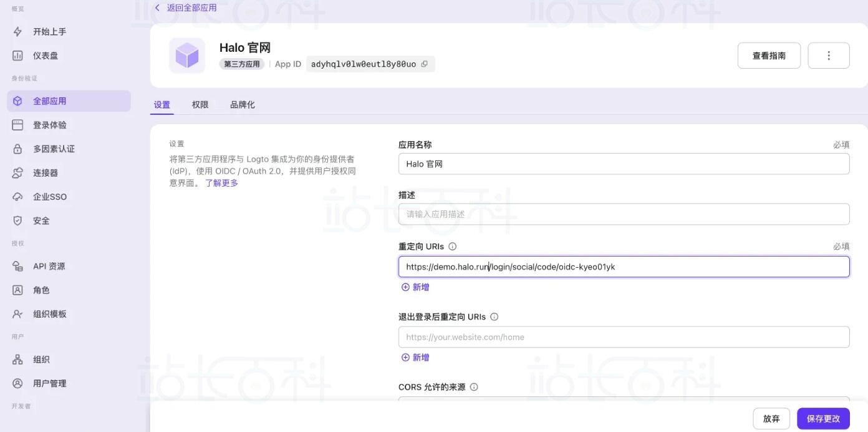Click the 重定向 URIs info tooltip icon
868x432 pixels.
pyautogui.click(x=453, y=247)
